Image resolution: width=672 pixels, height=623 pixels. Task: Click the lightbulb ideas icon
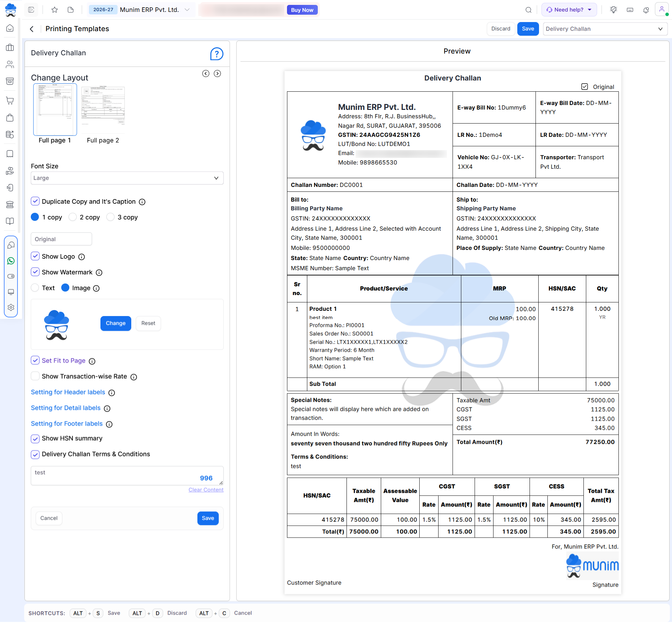tap(614, 10)
